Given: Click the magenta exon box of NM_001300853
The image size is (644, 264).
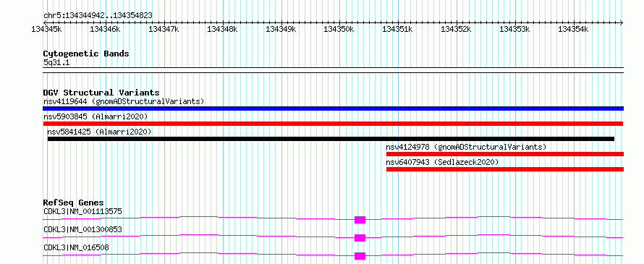Looking at the screenshot, I should [360, 238].
